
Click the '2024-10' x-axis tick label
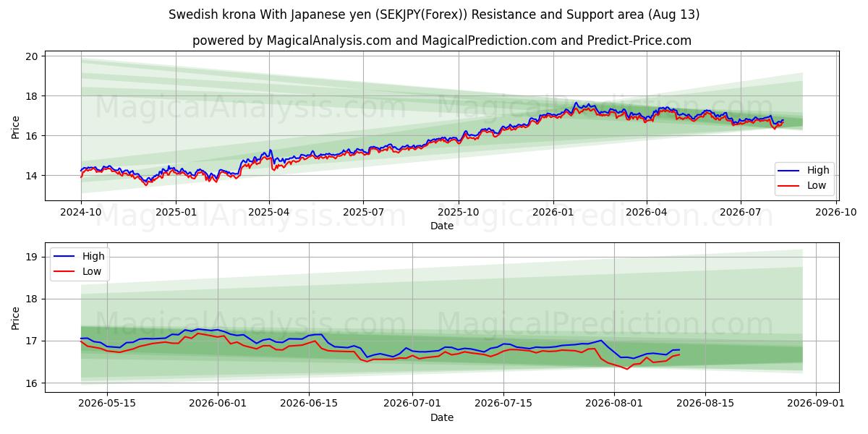pyautogui.click(x=81, y=213)
